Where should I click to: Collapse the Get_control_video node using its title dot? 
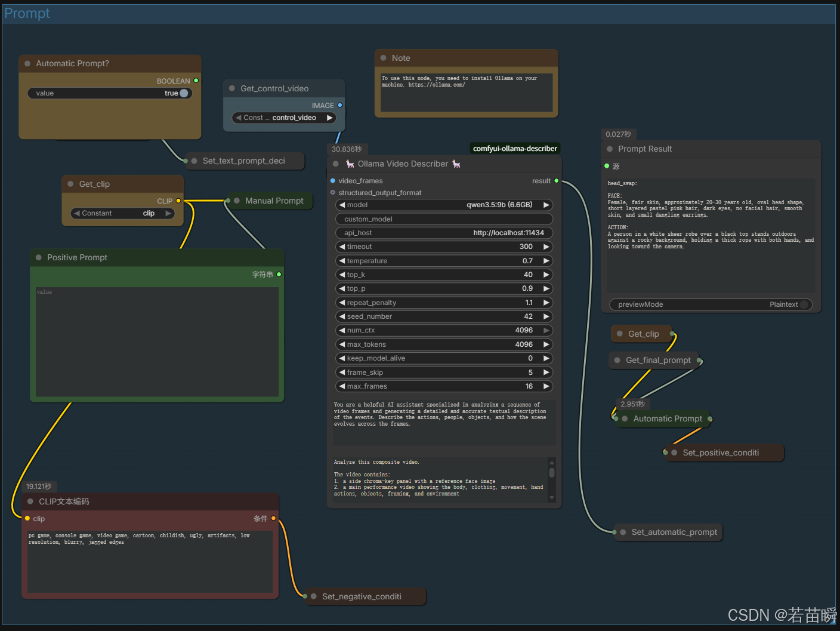click(232, 88)
